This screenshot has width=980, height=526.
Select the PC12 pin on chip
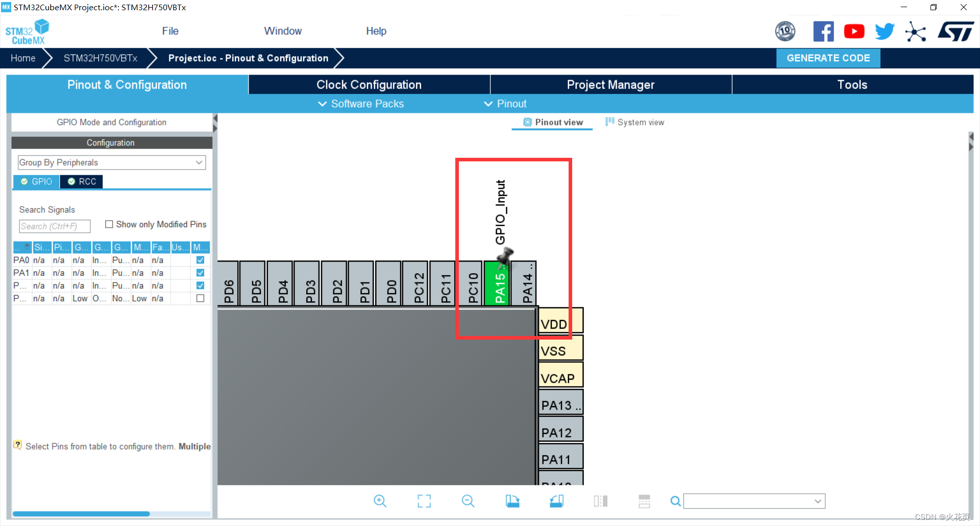point(415,283)
